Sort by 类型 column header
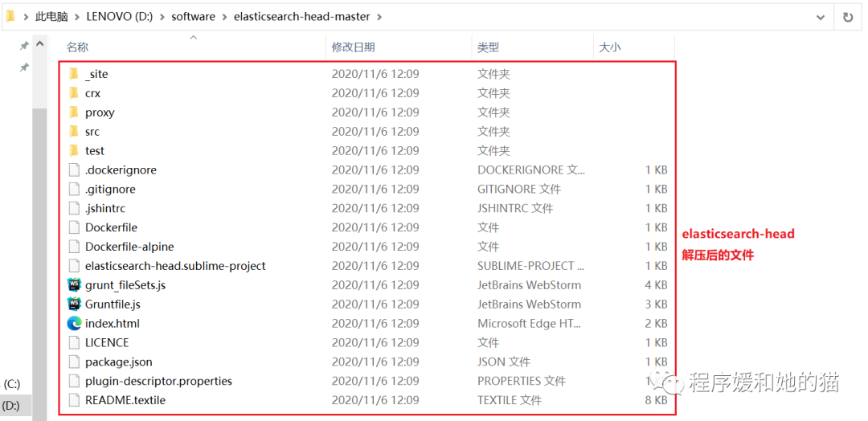This screenshot has width=868, height=421. (x=489, y=47)
